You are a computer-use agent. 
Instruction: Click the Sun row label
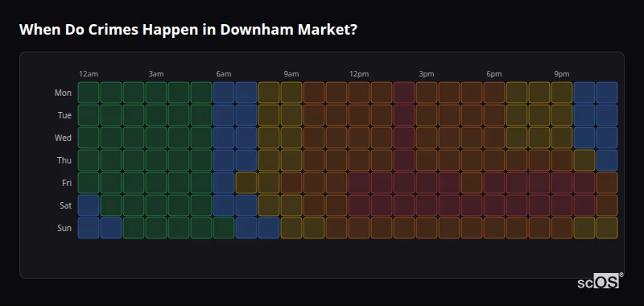[64, 228]
